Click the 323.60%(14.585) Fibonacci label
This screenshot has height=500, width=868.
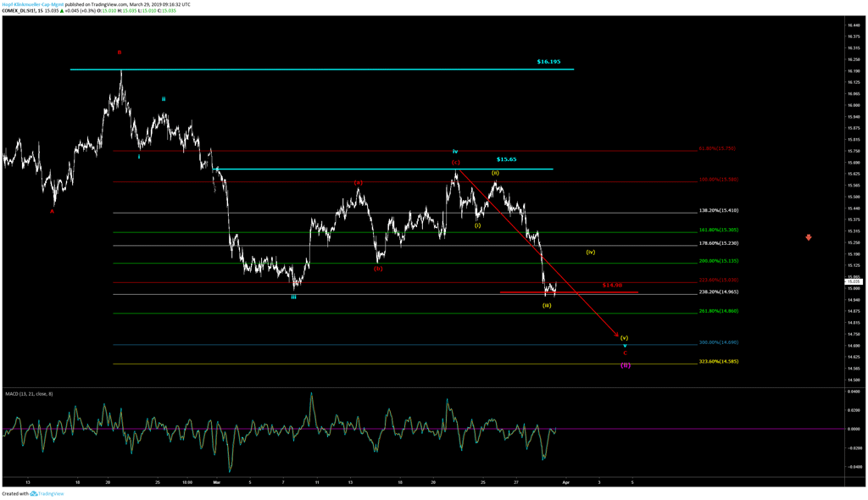click(719, 362)
